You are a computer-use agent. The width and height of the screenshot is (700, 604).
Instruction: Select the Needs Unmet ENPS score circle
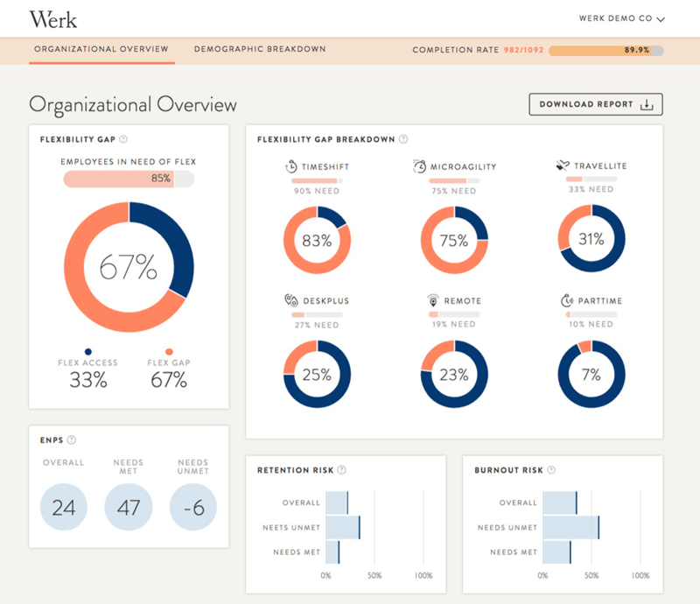(193, 507)
